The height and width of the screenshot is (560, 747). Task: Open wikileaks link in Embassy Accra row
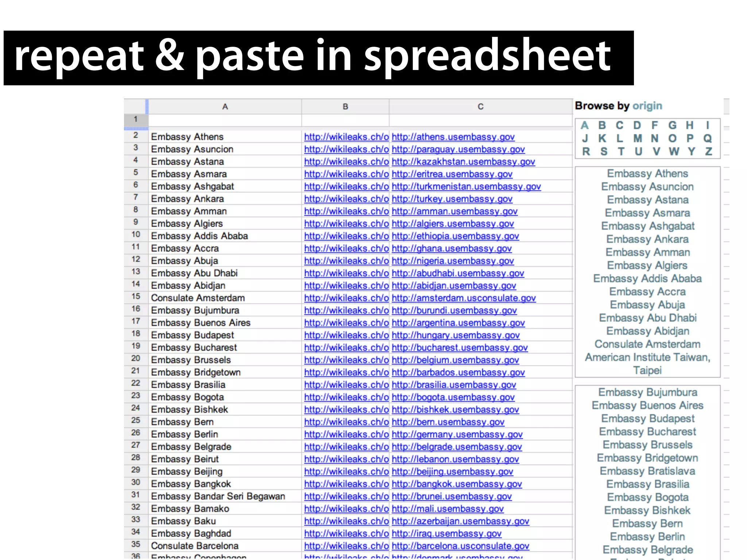(x=347, y=248)
